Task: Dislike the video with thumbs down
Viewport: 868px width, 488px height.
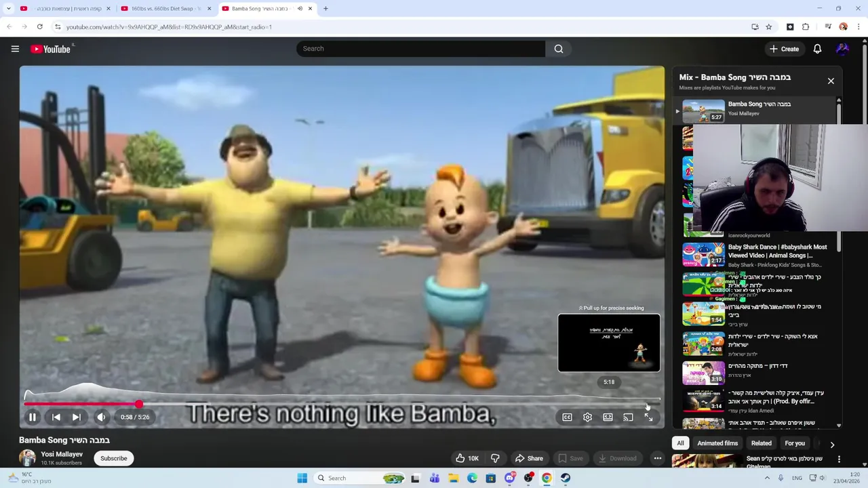Action: tap(495, 458)
